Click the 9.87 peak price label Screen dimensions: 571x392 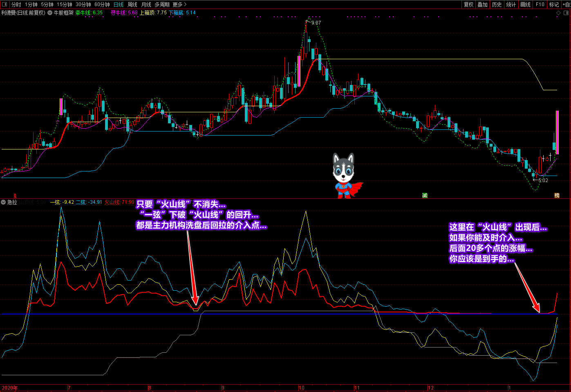(x=316, y=23)
